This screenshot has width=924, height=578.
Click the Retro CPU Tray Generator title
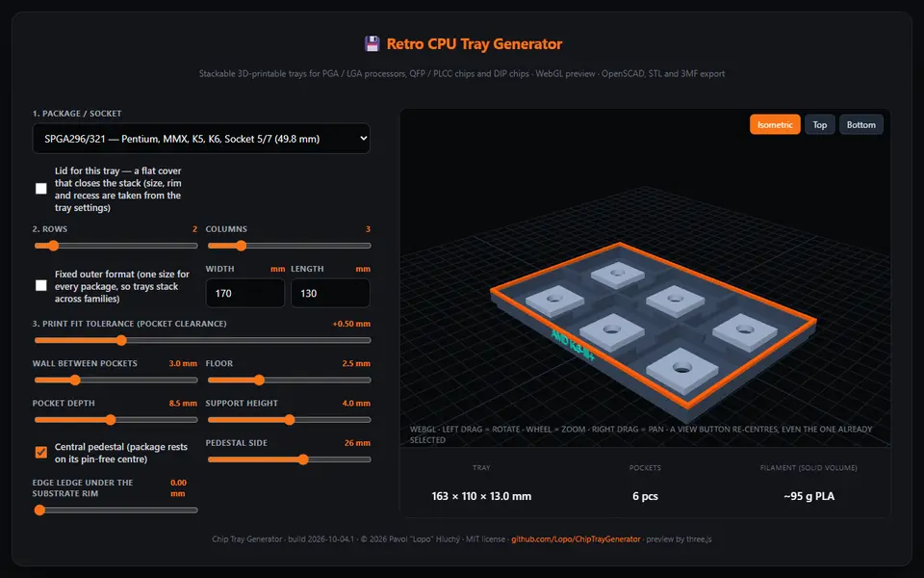click(475, 44)
